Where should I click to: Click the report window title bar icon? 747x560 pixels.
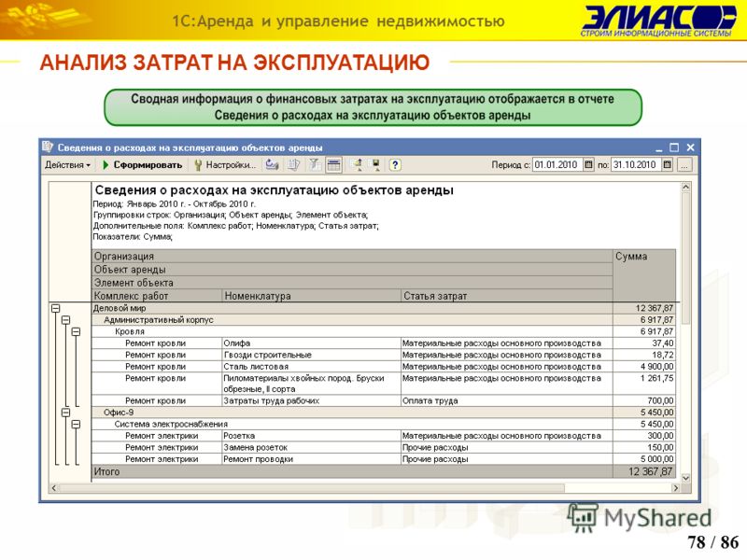[48, 147]
